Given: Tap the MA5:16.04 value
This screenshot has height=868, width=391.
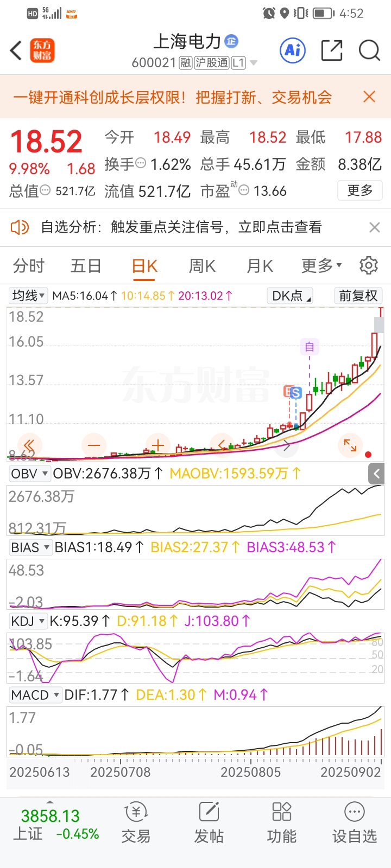Looking at the screenshot, I should tap(85, 296).
